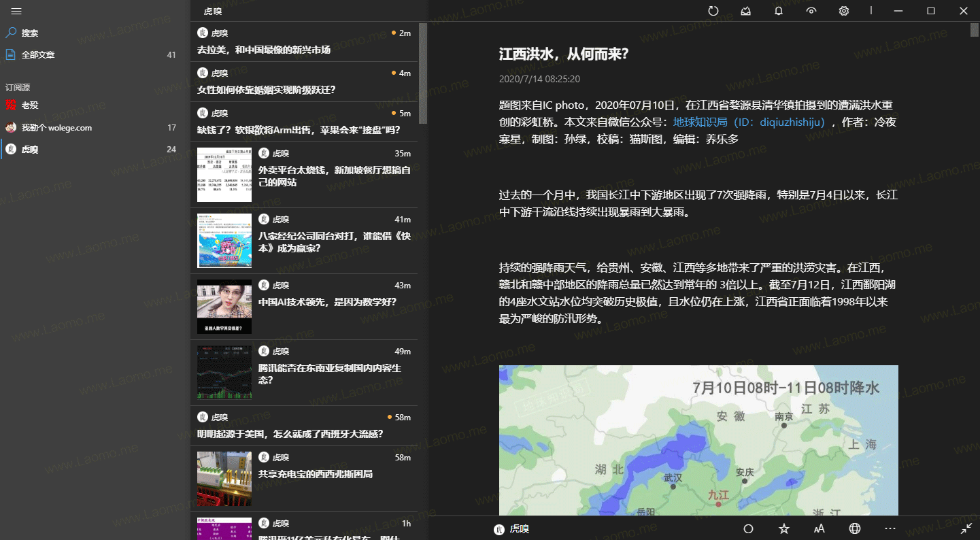This screenshot has height=540, width=980.
Task: Select 全部文章 in the sidebar
Action: (x=95, y=54)
